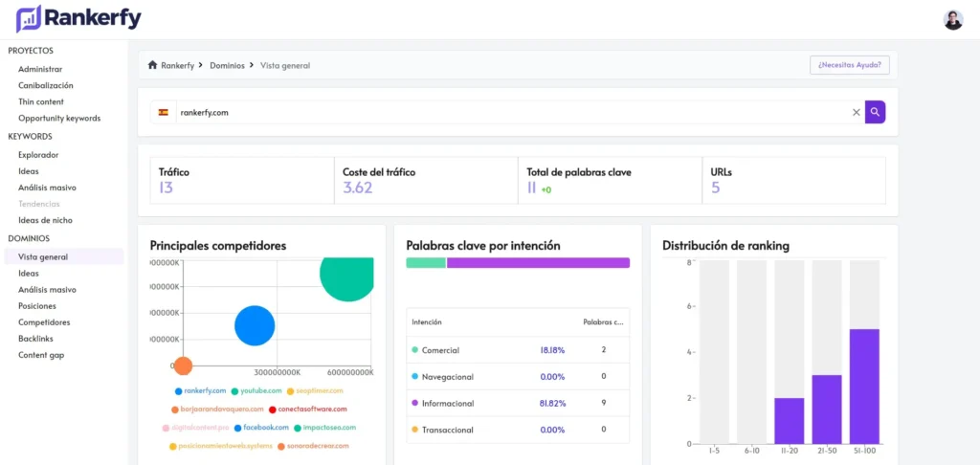Open Canibalización in the sidebar
The width and height of the screenshot is (980, 465).
(46, 85)
